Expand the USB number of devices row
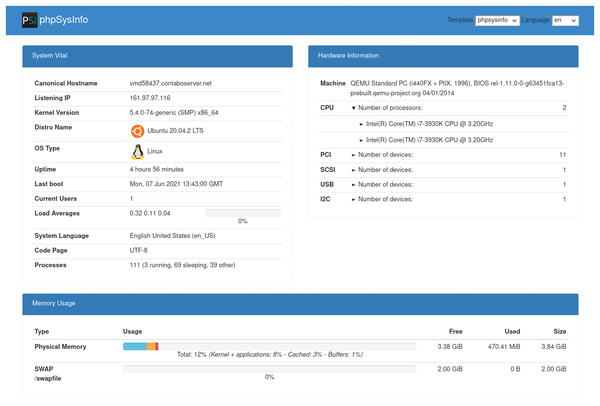This screenshot has width=600, height=406. [353, 185]
